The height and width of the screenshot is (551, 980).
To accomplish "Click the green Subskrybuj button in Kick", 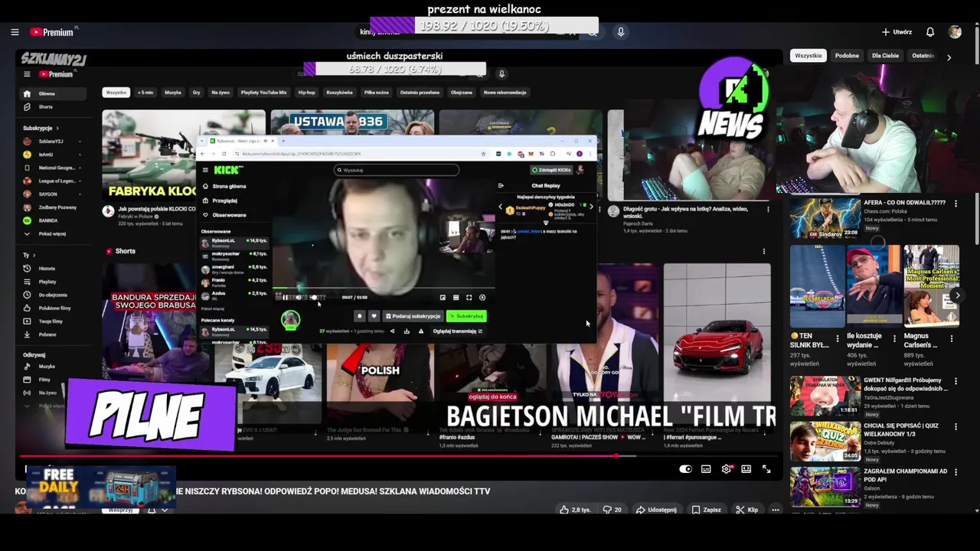I will point(466,316).
